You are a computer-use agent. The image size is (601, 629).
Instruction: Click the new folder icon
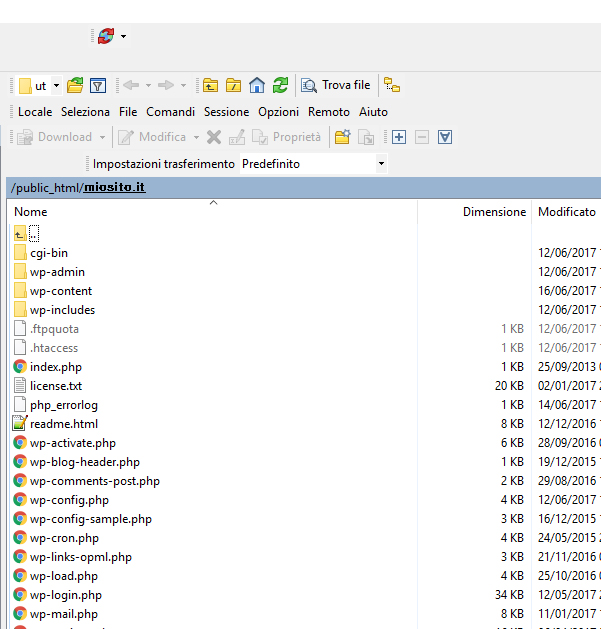(343, 137)
